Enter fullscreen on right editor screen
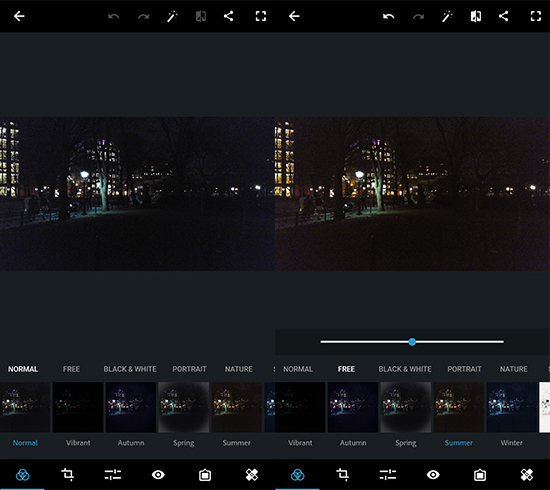Image resolution: width=550 pixels, height=490 pixels. 536,16
